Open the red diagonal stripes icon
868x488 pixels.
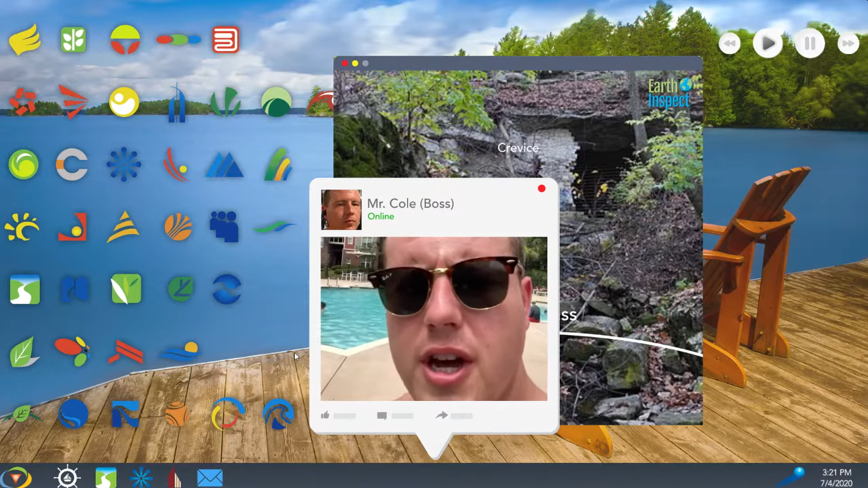coord(126,352)
